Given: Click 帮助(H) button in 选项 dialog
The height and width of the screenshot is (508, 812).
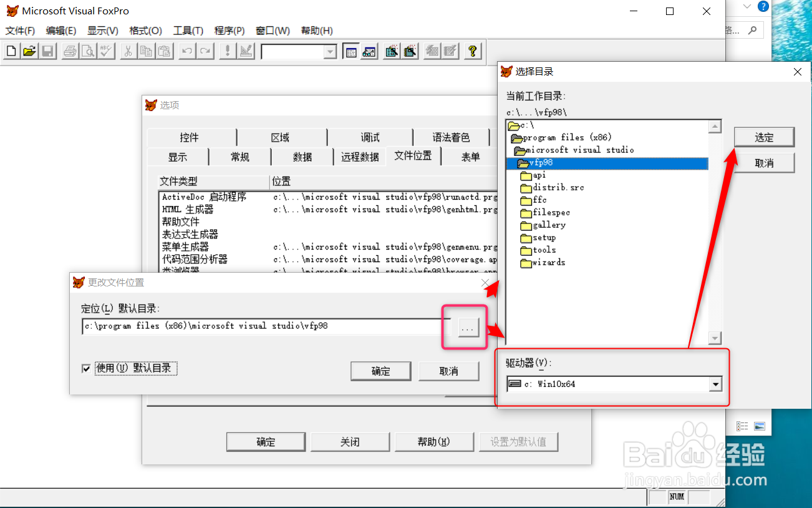Looking at the screenshot, I should coord(434,442).
